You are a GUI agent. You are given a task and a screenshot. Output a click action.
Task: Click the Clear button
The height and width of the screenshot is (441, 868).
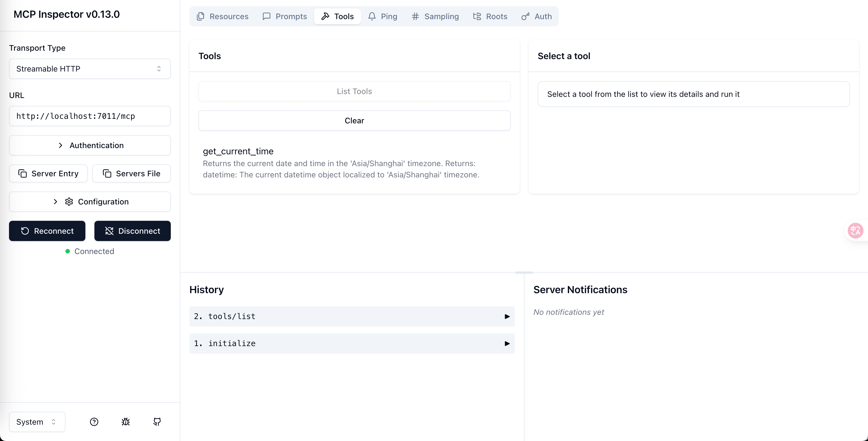pos(354,121)
